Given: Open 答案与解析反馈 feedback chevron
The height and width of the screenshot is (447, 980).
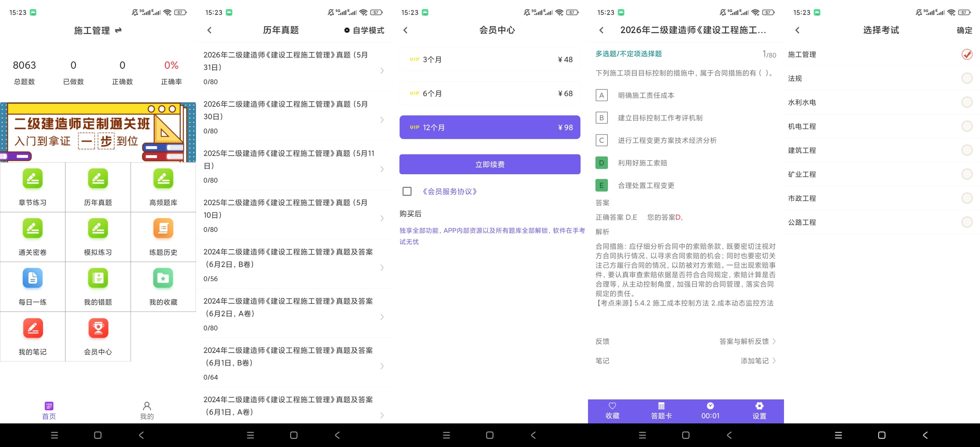Looking at the screenshot, I should pos(774,341).
